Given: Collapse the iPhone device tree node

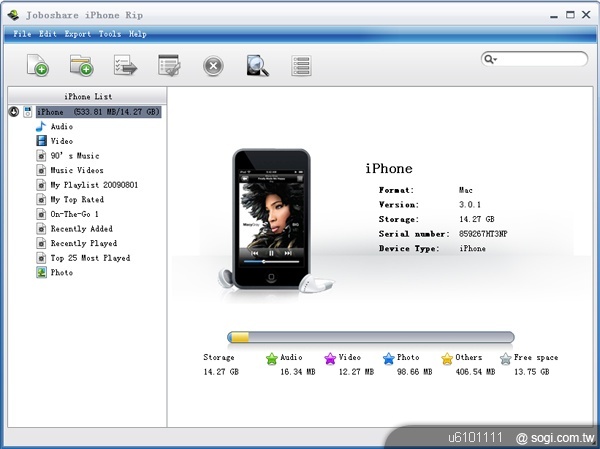Looking at the screenshot, I should click(x=14, y=112).
